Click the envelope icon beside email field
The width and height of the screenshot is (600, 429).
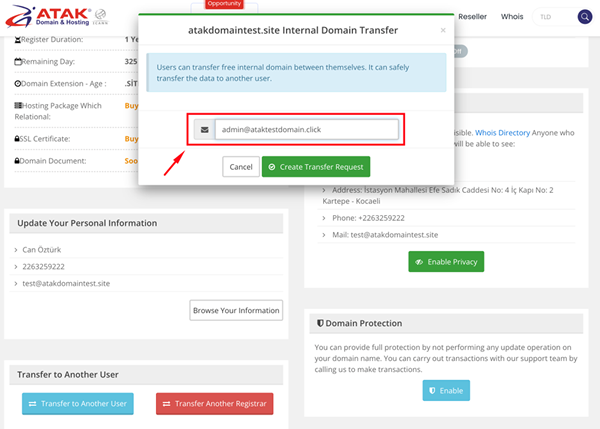205,130
